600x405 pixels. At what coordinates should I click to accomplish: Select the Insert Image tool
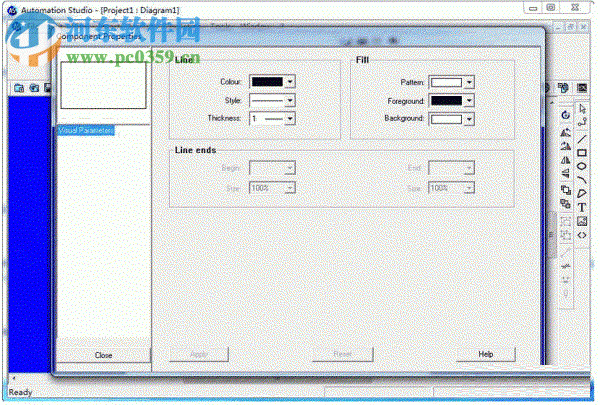click(x=582, y=221)
